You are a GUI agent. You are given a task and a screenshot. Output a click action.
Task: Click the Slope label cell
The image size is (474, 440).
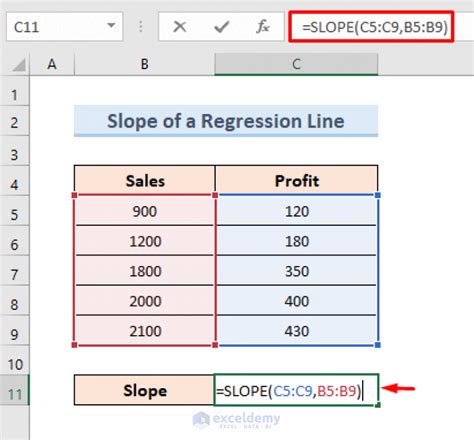click(x=144, y=390)
